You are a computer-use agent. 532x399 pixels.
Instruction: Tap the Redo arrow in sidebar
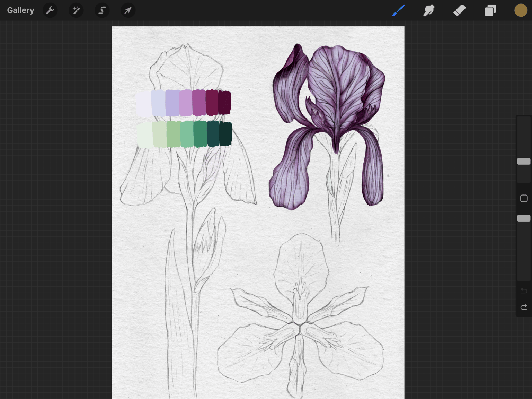coord(524,307)
